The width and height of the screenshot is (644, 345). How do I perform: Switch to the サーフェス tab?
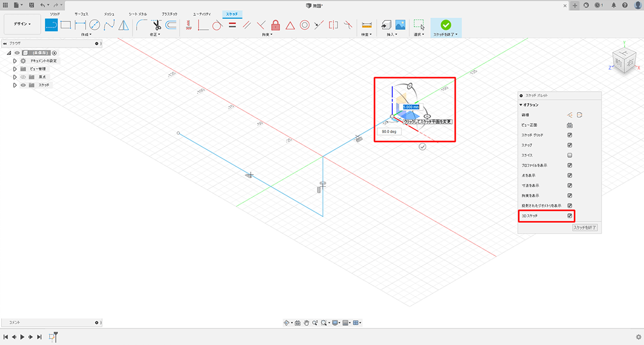[82, 13]
